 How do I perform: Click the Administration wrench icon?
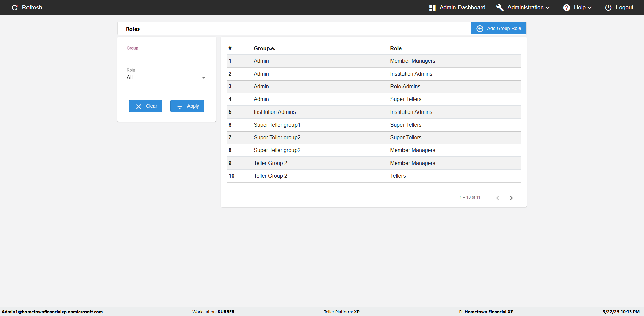coord(500,8)
